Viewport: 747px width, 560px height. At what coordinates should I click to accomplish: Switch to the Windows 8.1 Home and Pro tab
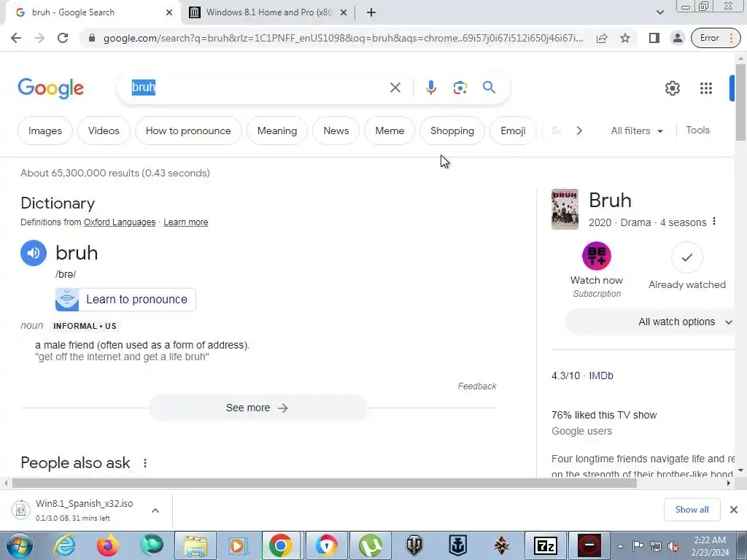pos(268,12)
